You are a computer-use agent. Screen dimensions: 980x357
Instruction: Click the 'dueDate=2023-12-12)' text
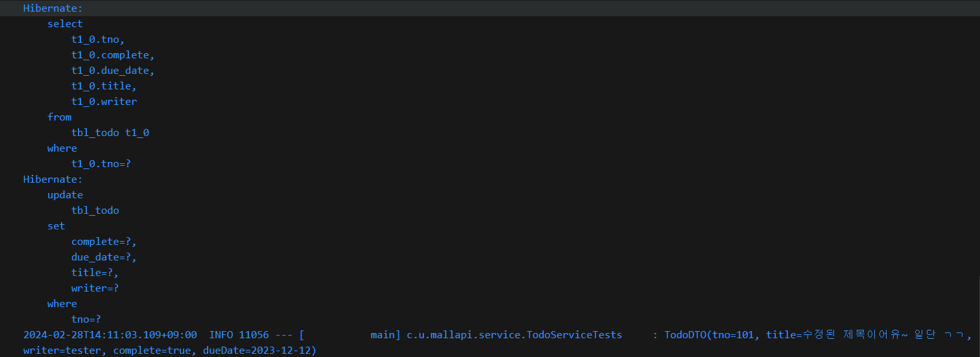coord(259,351)
